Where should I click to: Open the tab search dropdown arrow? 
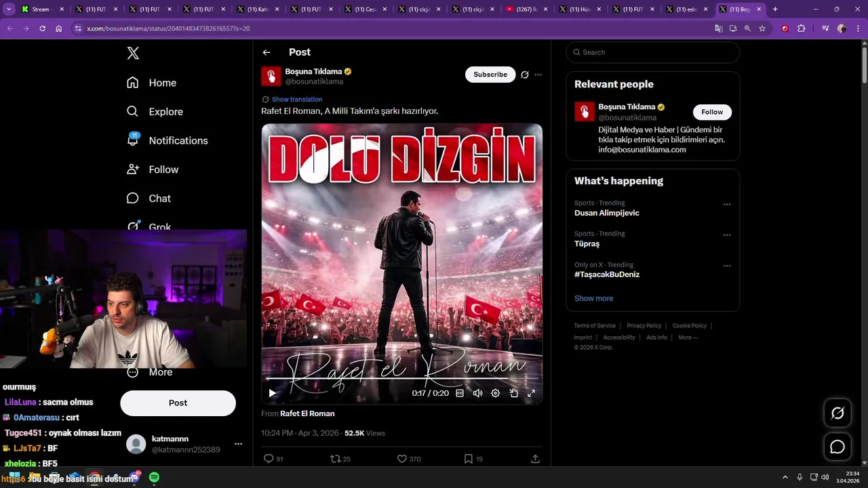[9, 9]
